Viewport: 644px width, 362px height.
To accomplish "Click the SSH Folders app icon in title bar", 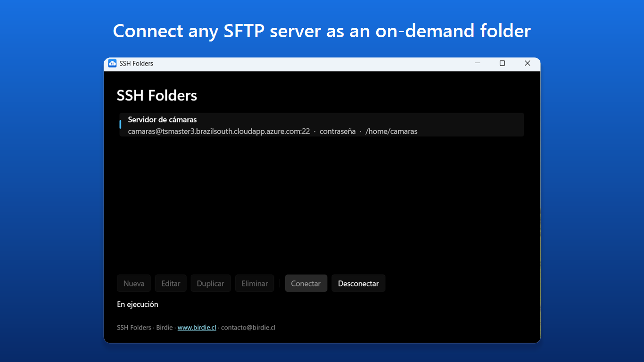I will (112, 63).
